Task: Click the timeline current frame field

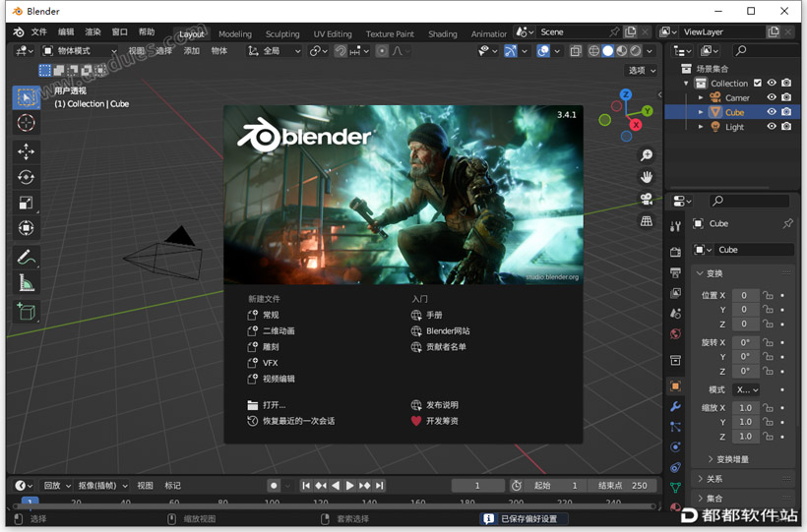Action: pos(477,486)
